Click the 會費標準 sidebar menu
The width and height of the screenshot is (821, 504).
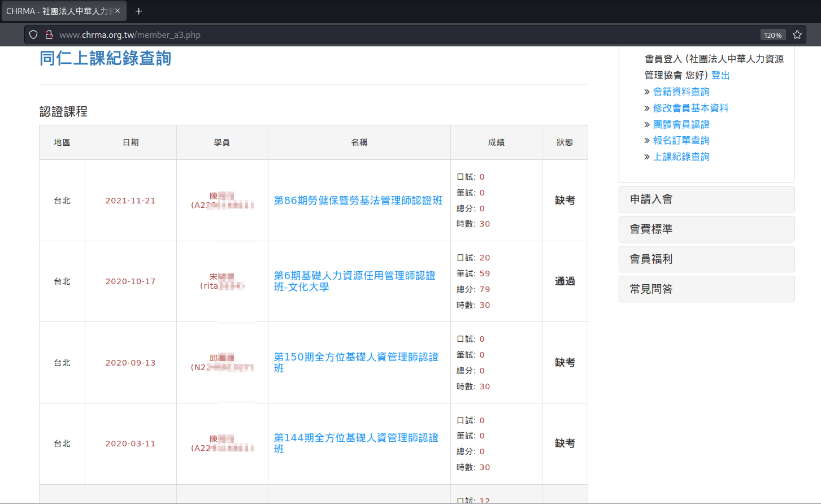[x=707, y=229]
